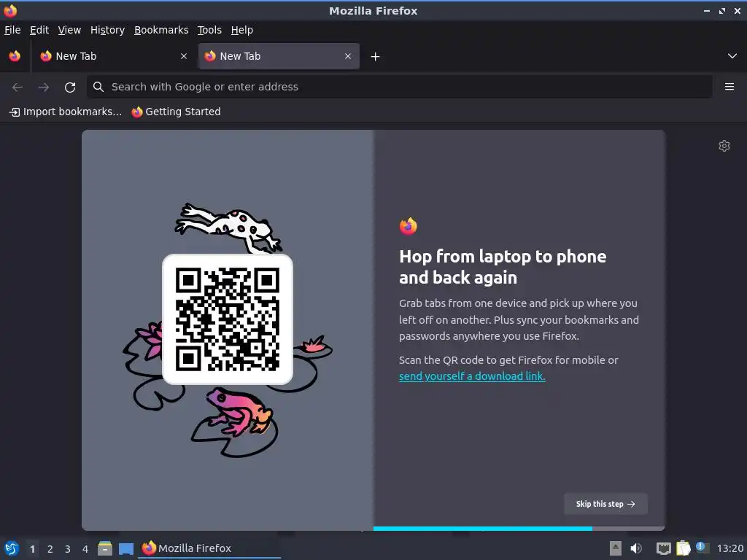Screen dimensions: 747x560
Task: Click the removable media eject tray icon
Action: (616, 548)
